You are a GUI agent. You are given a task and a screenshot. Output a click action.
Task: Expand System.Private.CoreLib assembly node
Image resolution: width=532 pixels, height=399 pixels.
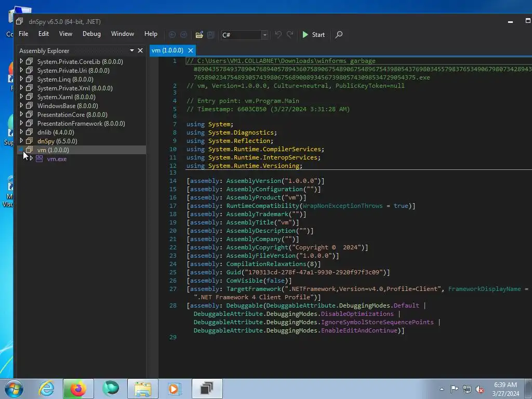(21, 61)
